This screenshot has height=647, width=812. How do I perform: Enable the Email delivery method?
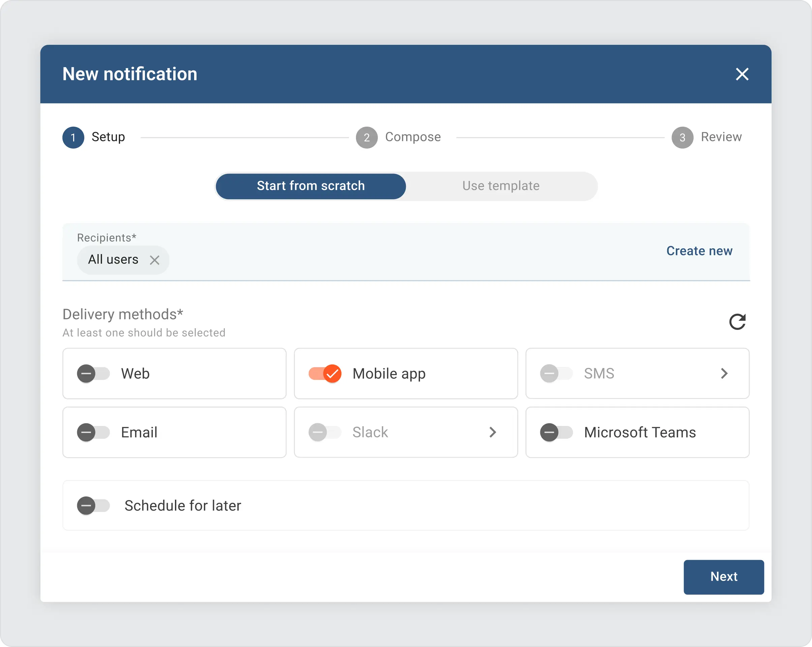click(93, 432)
